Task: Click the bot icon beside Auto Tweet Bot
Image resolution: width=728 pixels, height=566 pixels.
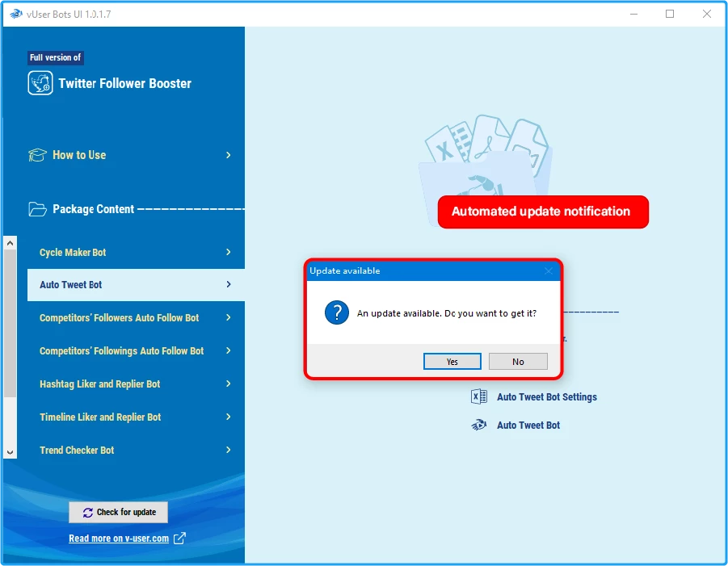Action: coord(478,425)
